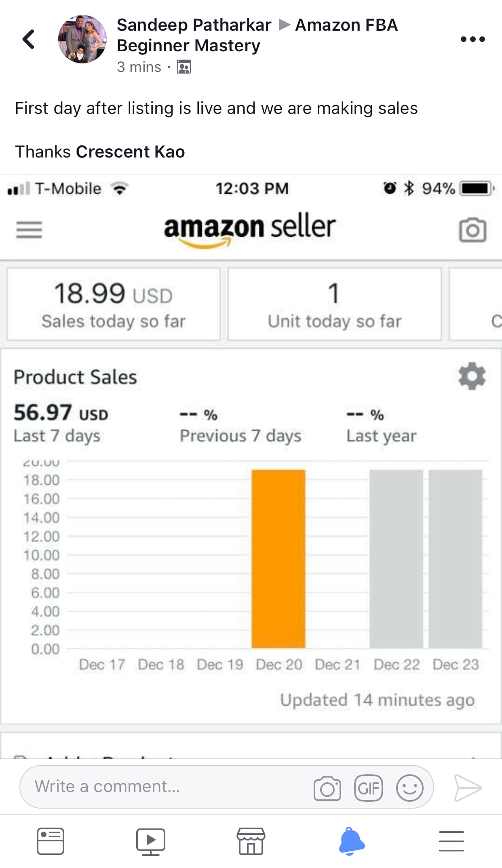Open the Marketplace tab
Image resolution: width=502 pixels, height=868 pixels.
pos(251,842)
